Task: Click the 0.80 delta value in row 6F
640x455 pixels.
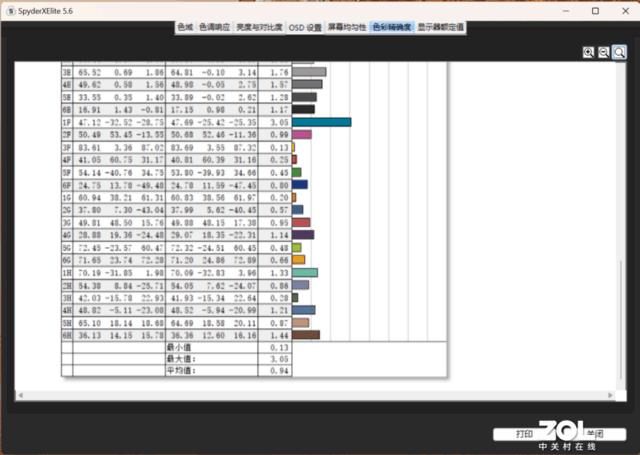Action: 279,185
